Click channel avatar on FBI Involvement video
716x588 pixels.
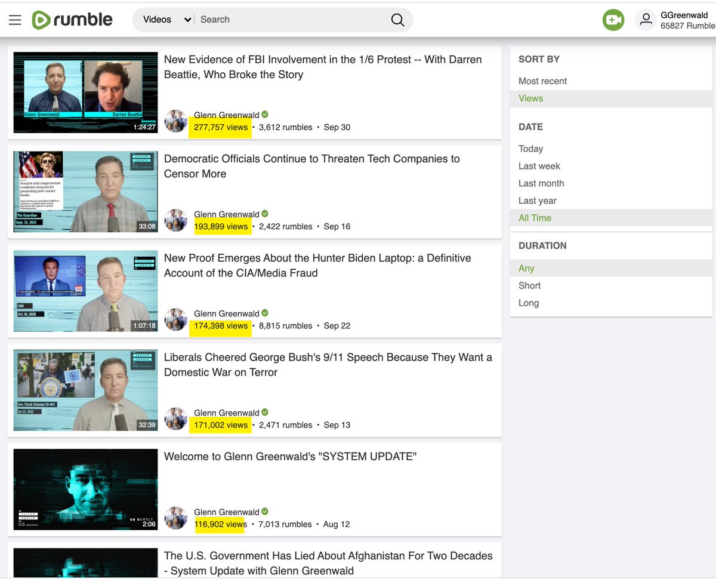[176, 121]
